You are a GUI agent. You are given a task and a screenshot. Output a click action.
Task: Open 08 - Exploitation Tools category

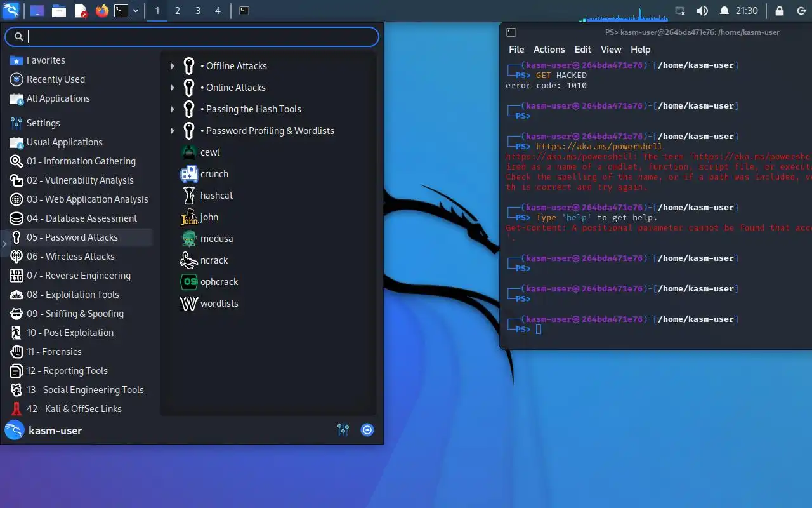coord(80,295)
